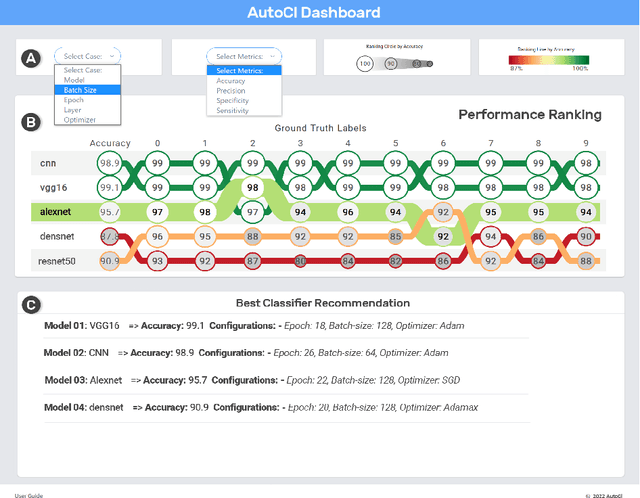This screenshot has width=640, height=498.
Task: Click red 80 circle under label 3
Action: pyautogui.click(x=300, y=261)
